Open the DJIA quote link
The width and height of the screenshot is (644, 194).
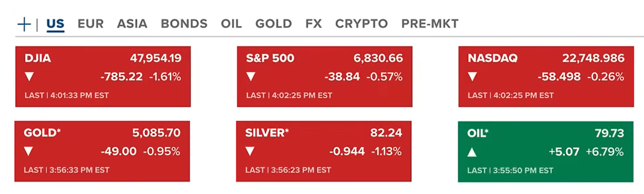click(38, 58)
